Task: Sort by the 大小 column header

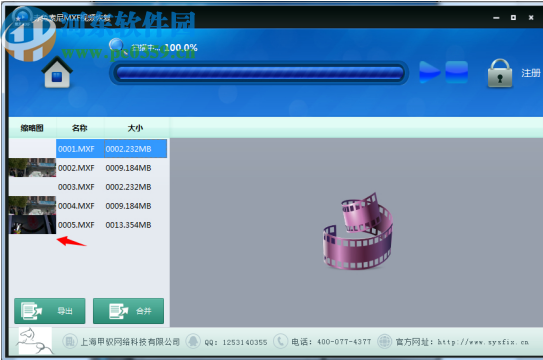Action: coord(135,128)
